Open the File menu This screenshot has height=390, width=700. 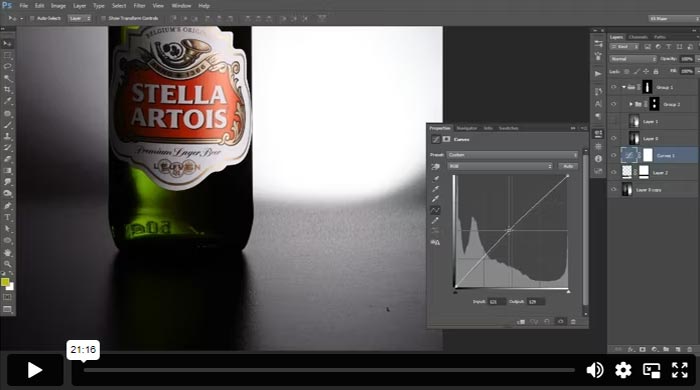coord(24,6)
